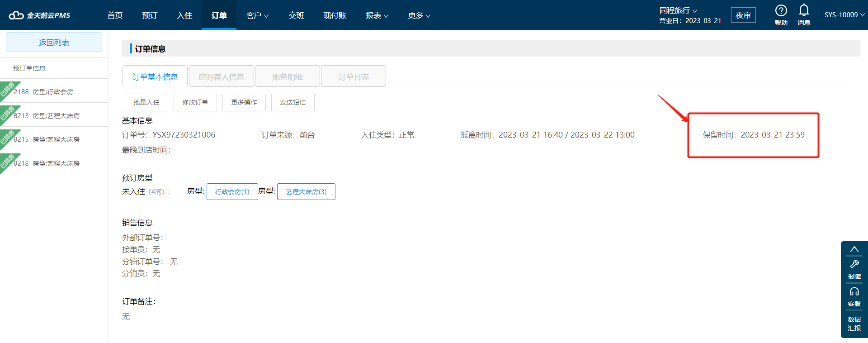
Task: Expand the 更多 dropdown menu
Action: (x=419, y=15)
